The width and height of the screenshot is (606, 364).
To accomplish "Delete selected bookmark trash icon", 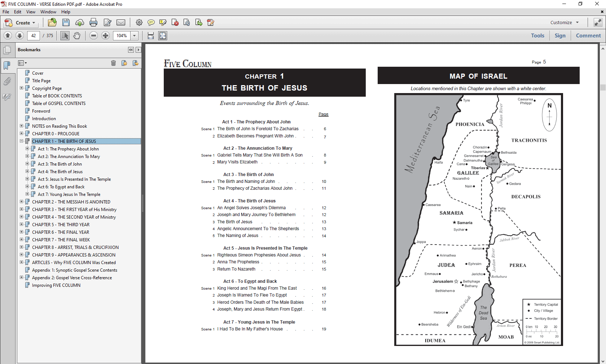I will click(x=113, y=63).
